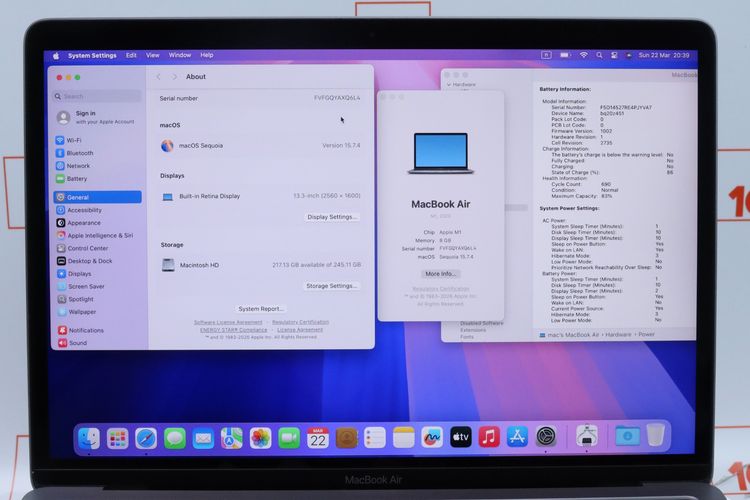The height and width of the screenshot is (500, 750).
Task: Select Wallpaper in Settings sidebar
Action: click(x=98, y=311)
